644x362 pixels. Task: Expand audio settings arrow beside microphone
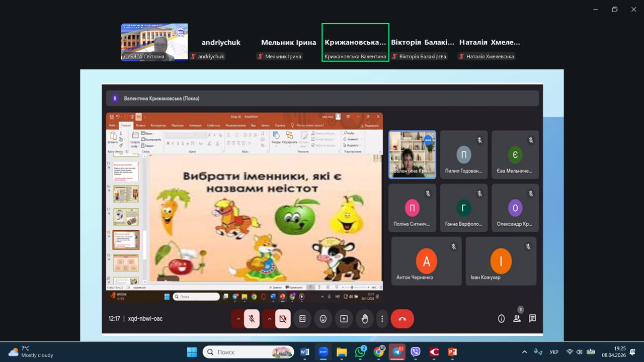[x=238, y=319]
